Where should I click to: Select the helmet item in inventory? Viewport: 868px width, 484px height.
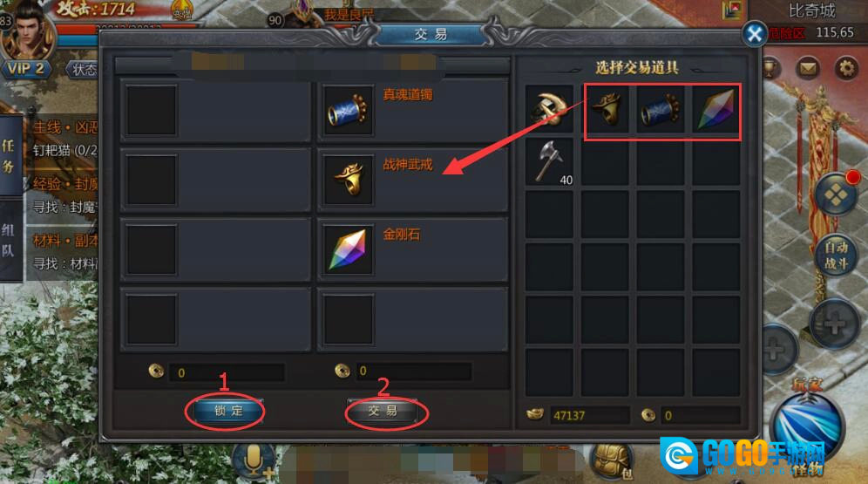[549, 108]
